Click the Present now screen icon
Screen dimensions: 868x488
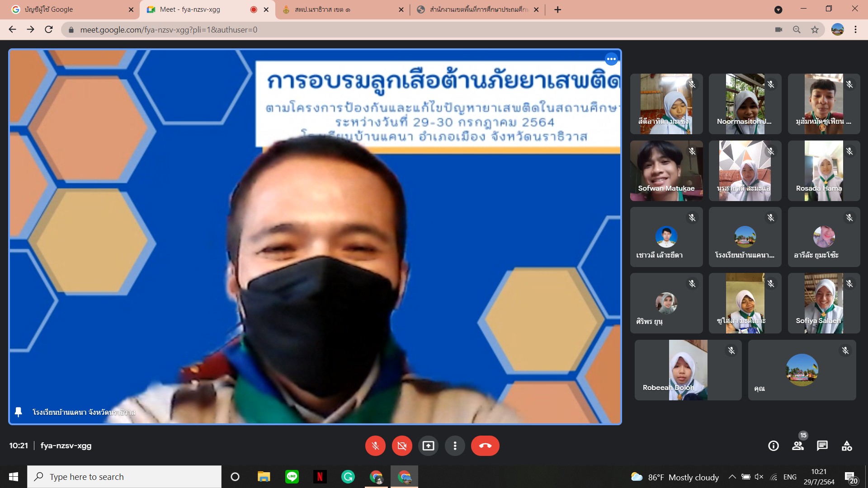[428, 446]
